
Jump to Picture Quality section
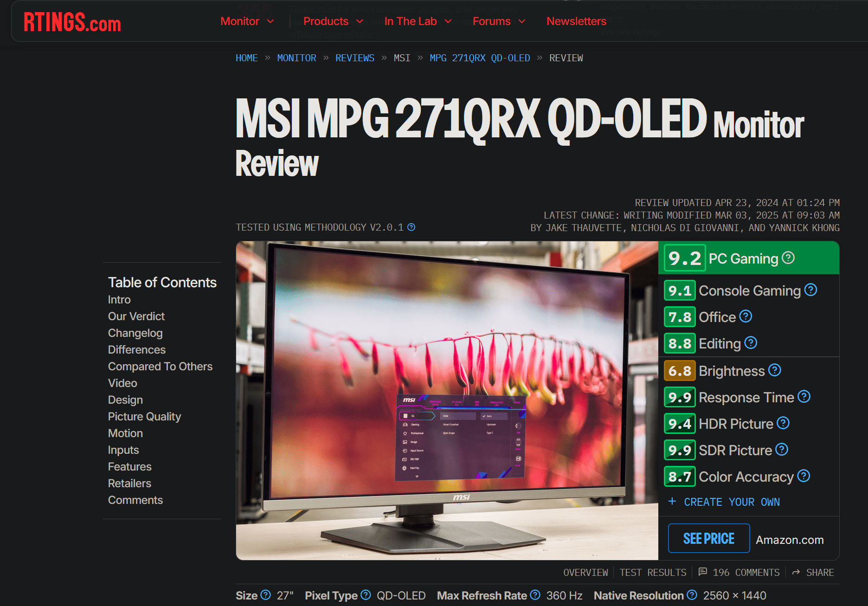tap(144, 417)
